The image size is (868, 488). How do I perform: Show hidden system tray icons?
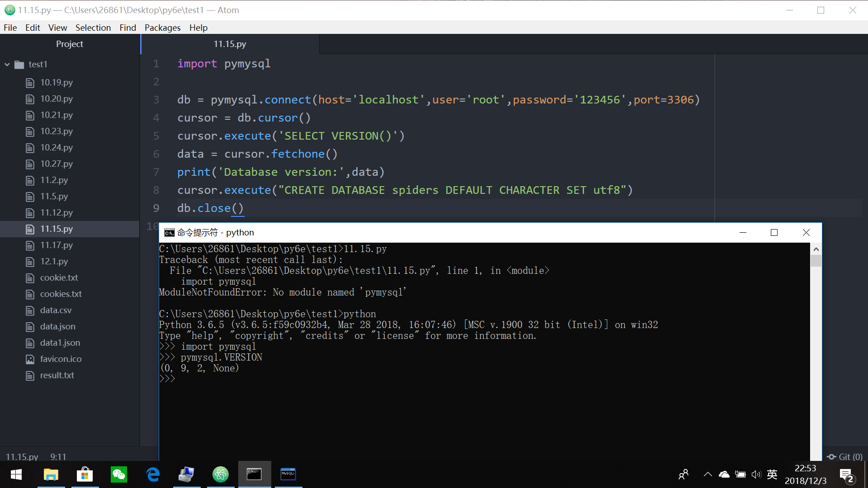[708, 474]
